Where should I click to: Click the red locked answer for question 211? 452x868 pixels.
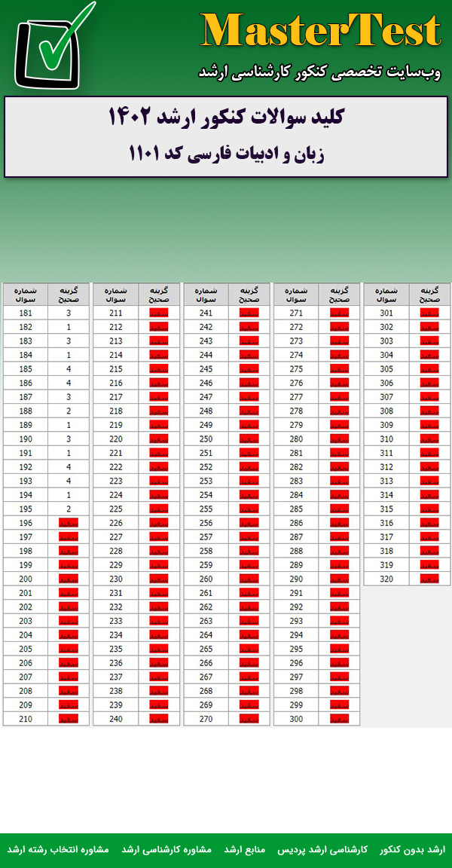coord(159,313)
